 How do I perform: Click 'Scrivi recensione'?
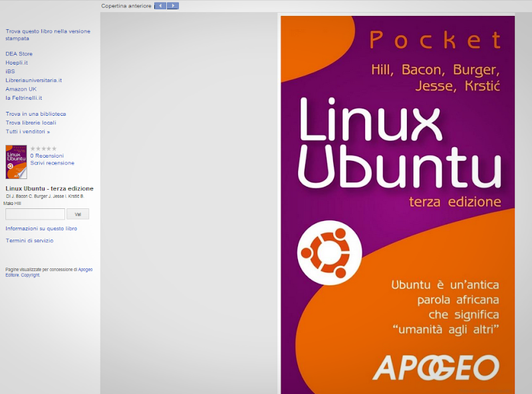53,163
